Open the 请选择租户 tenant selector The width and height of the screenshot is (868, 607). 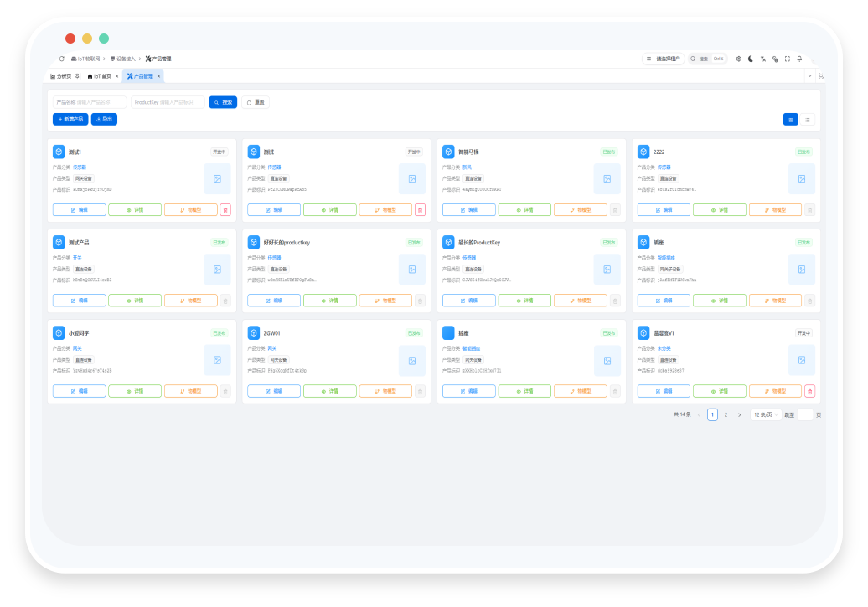663,59
